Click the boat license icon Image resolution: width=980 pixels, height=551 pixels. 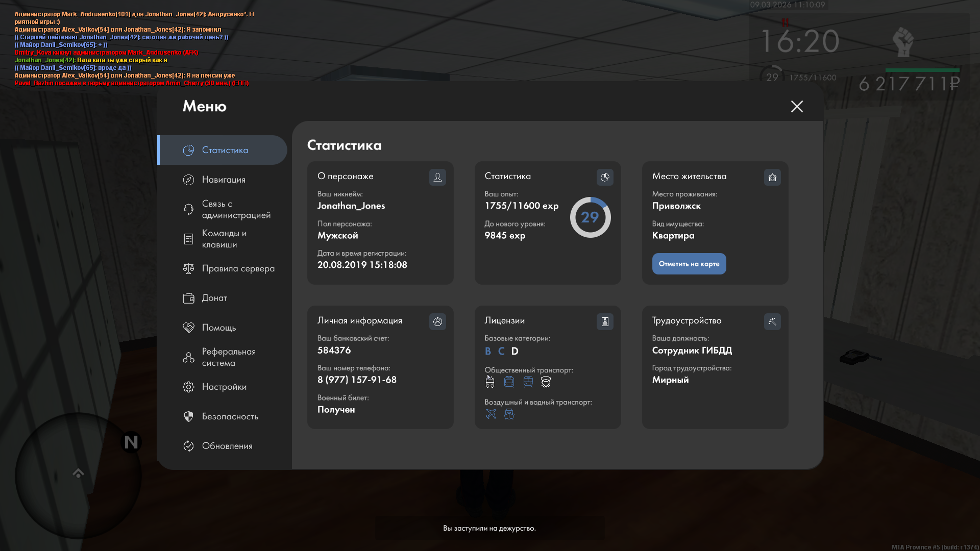[509, 414]
